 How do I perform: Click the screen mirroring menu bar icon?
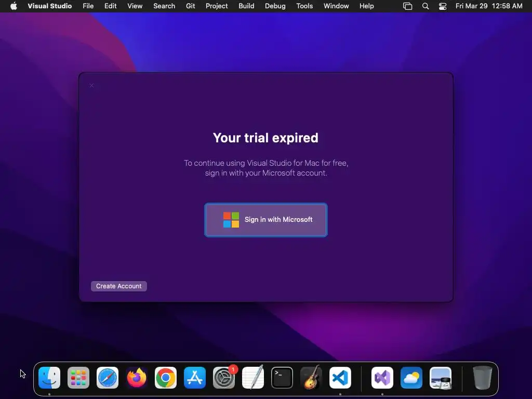coord(407,6)
